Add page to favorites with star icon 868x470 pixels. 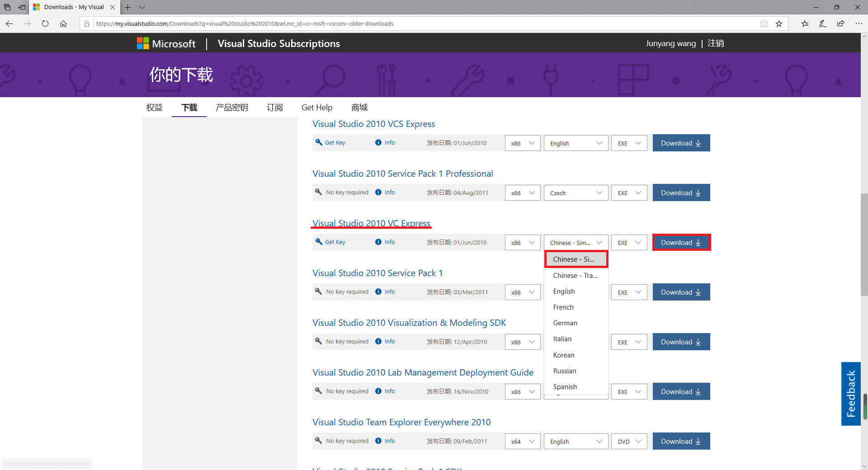(779, 23)
